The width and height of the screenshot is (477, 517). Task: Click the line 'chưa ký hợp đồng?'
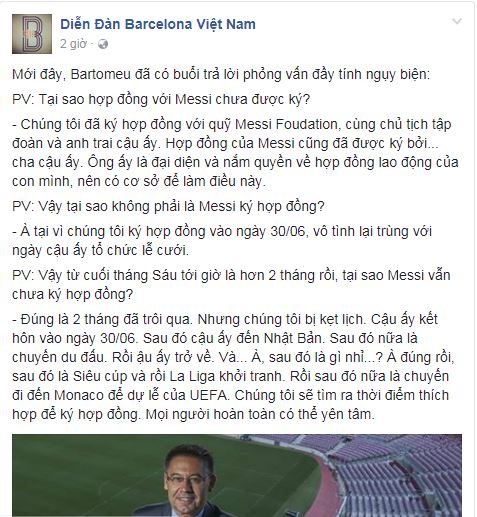pos(72,295)
